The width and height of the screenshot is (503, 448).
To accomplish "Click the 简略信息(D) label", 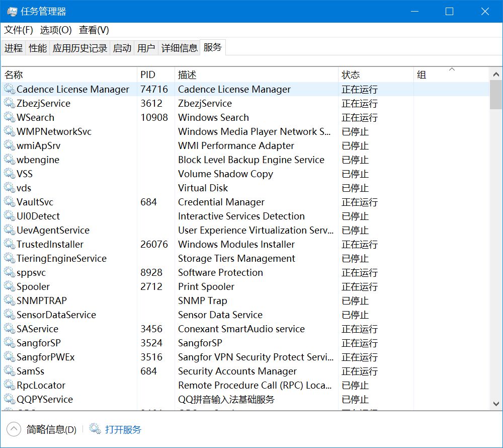I will tap(51, 429).
